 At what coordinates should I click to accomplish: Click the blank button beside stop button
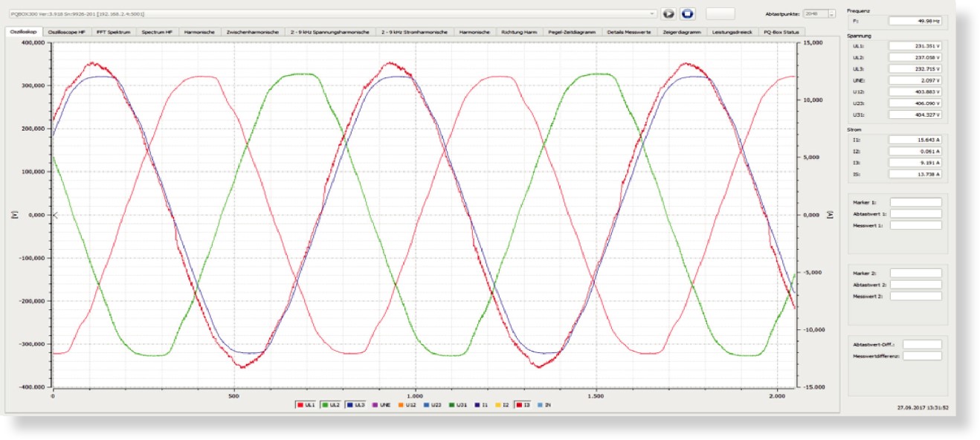pos(720,13)
